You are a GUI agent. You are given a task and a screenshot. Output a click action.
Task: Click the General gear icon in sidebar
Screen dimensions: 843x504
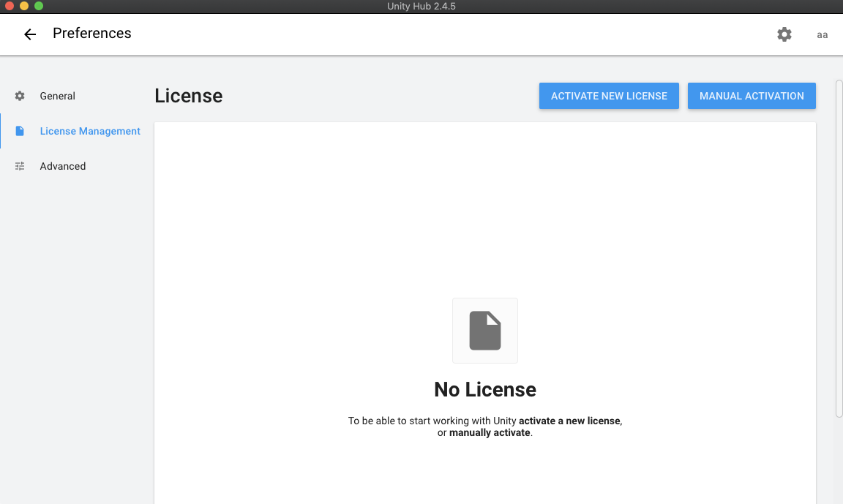pyautogui.click(x=20, y=96)
